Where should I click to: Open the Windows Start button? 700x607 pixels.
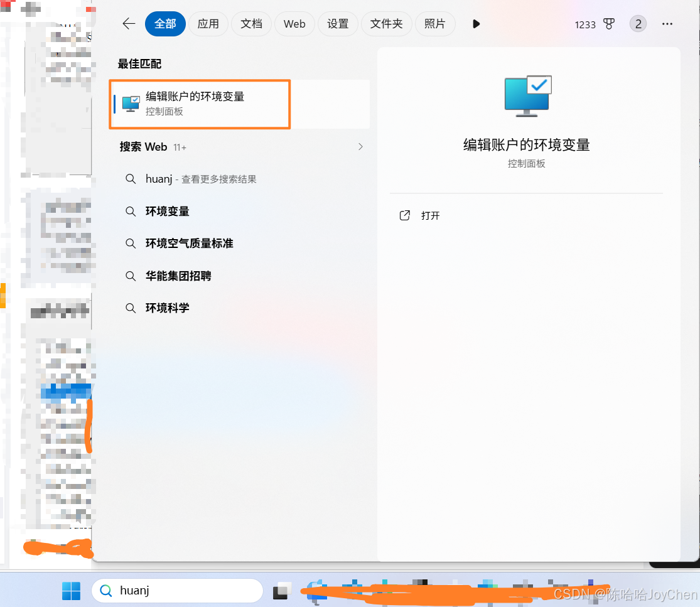[x=71, y=591]
